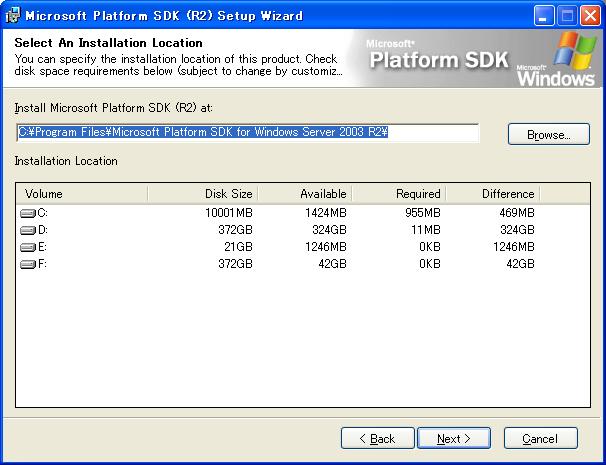Pick the E: drive icon
The width and height of the screenshot is (606, 465).
pyautogui.click(x=28, y=247)
